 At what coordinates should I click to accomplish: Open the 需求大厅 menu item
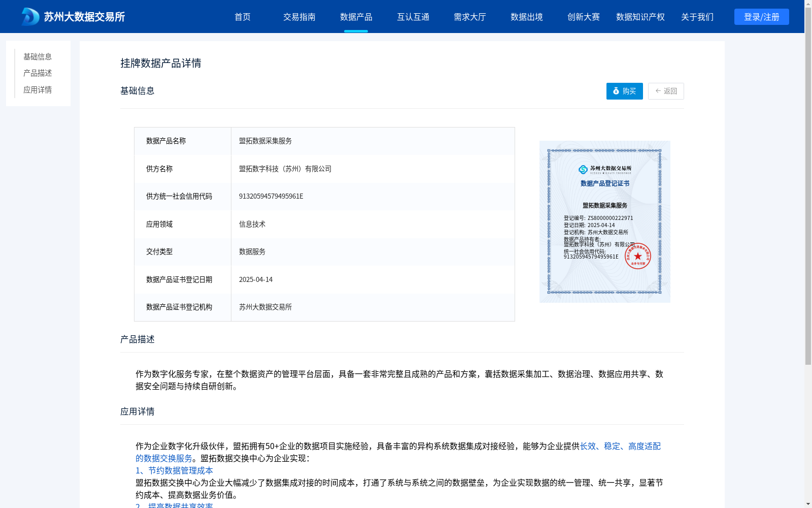coord(470,17)
